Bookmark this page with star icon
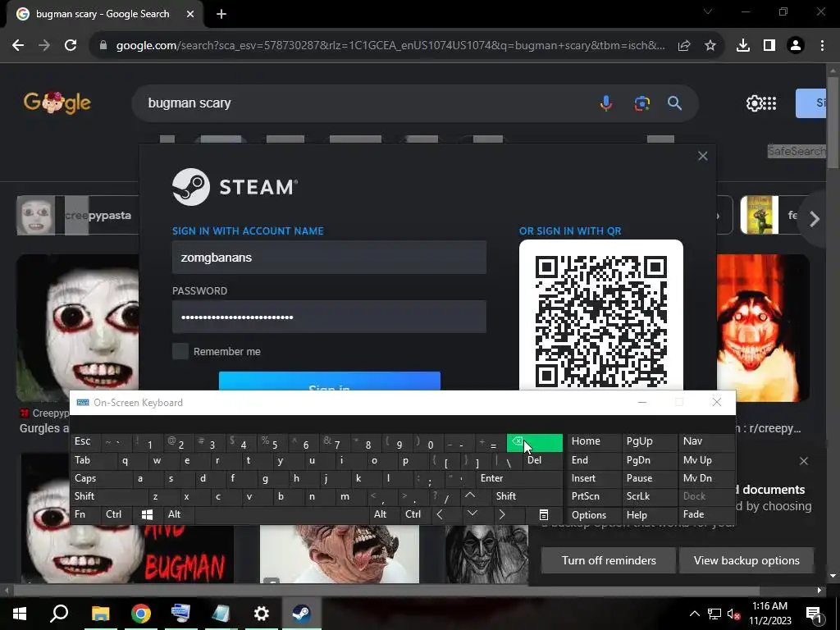The height and width of the screenshot is (630, 840). (710, 46)
